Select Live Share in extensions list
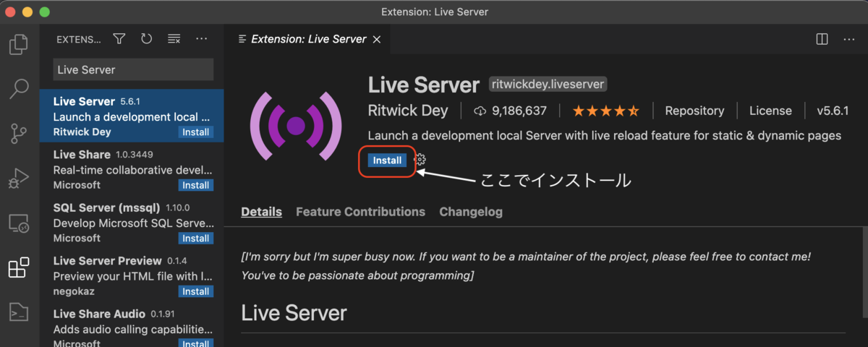This screenshot has height=347, width=868. pyautogui.click(x=132, y=170)
